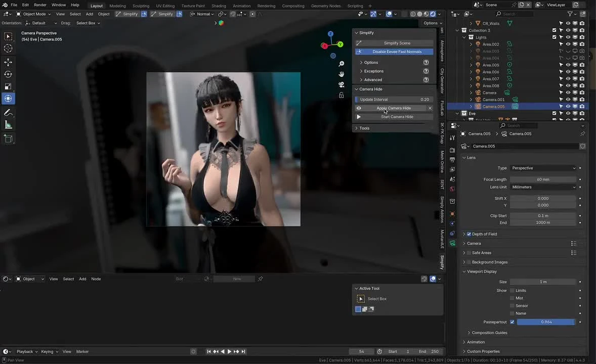Toggle the Passepartout checkbox

click(x=512, y=322)
